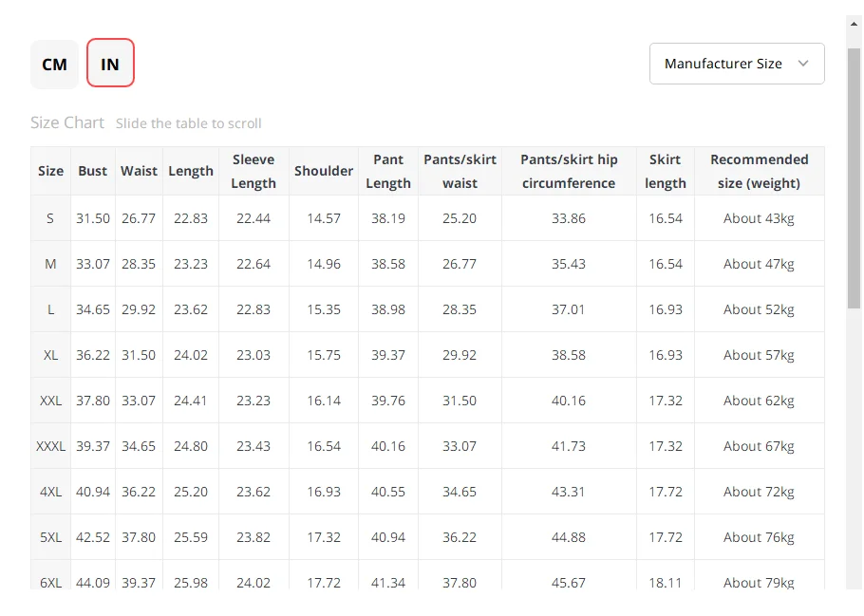864x616 pixels.
Task: Click the Skirt length column header
Action: (665, 172)
